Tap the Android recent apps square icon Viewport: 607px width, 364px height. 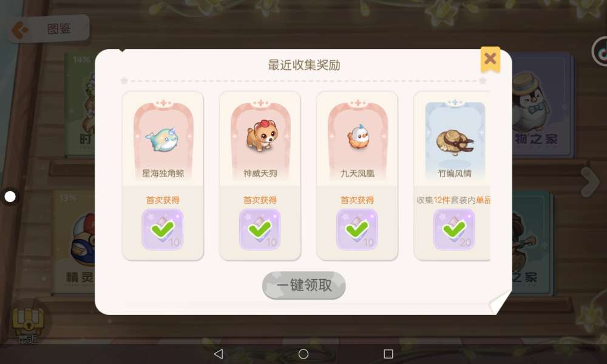click(x=388, y=354)
